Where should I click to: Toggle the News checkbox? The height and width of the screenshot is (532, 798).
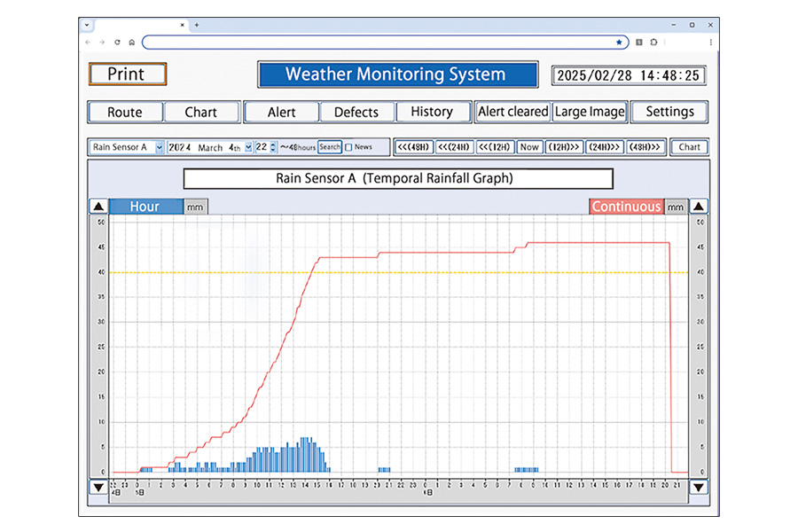[x=348, y=147]
